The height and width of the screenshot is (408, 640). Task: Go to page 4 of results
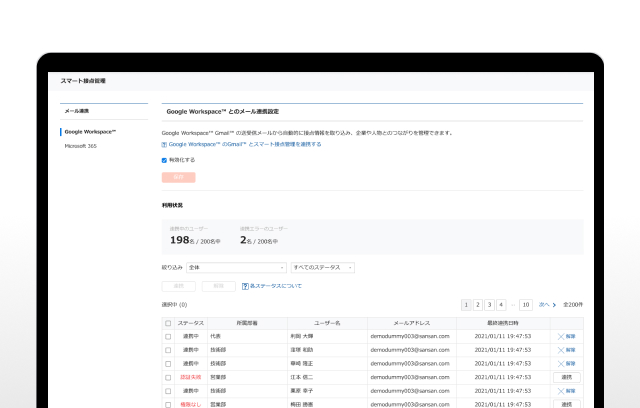tap(501, 305)
